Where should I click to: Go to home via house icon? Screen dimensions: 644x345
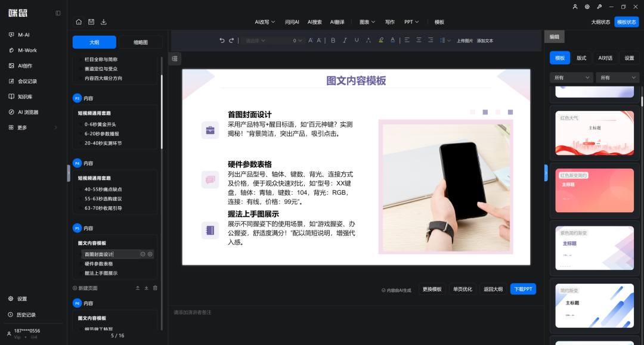[79, 21]
